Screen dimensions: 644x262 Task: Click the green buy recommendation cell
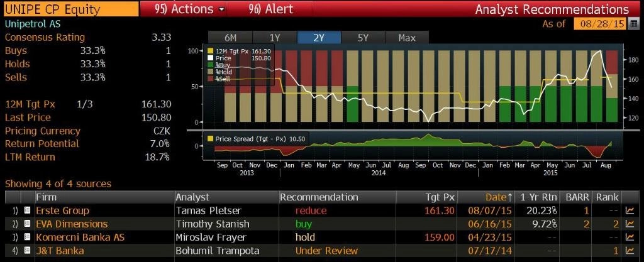[304, 224]
